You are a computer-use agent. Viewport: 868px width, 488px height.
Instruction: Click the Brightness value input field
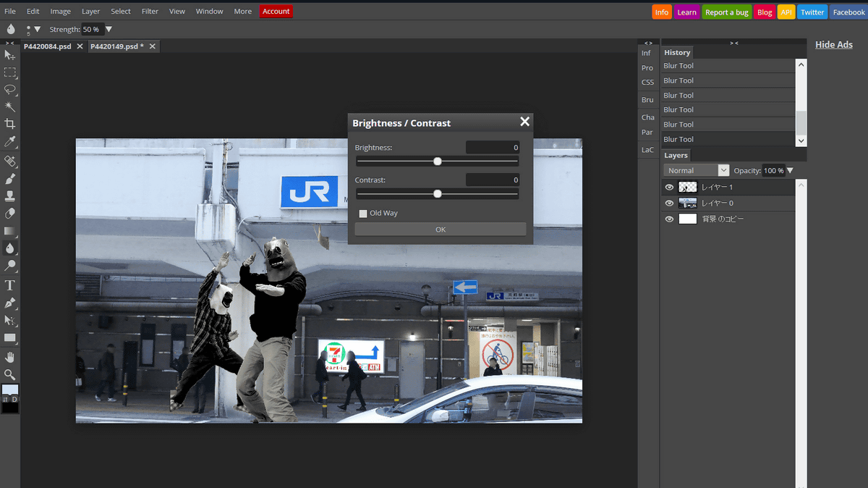(493, 148)
